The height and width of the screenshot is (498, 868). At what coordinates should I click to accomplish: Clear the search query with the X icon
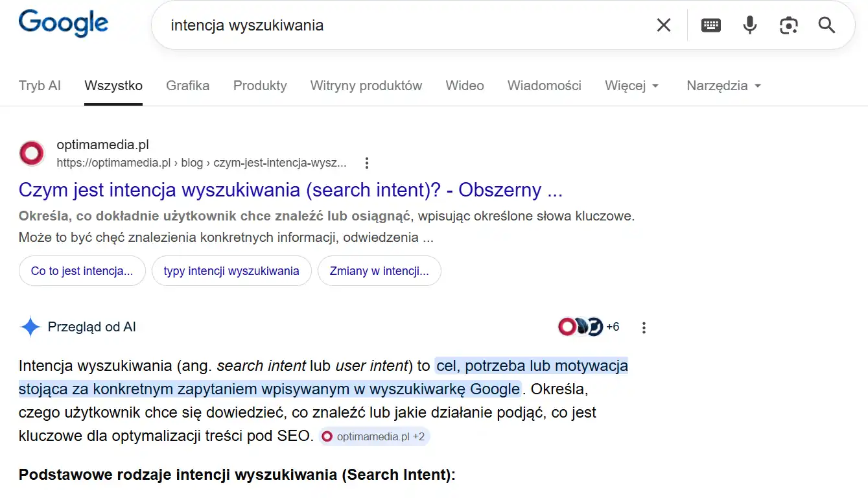(x=663, y=25)
